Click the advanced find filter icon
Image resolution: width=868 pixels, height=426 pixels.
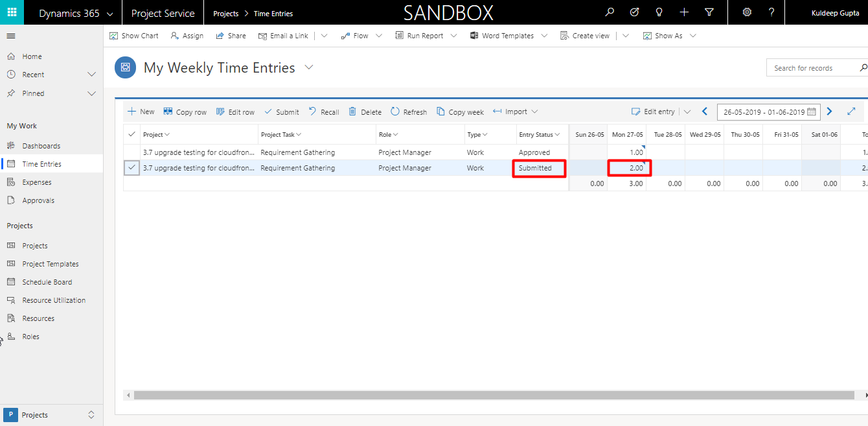pyautogui.click(x=709, y=13)
